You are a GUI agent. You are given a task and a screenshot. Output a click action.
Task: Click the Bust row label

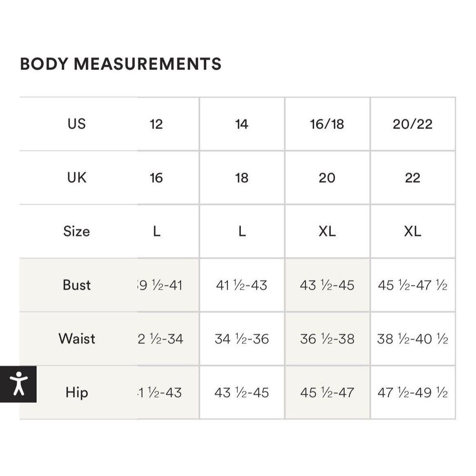coord(77,285)
